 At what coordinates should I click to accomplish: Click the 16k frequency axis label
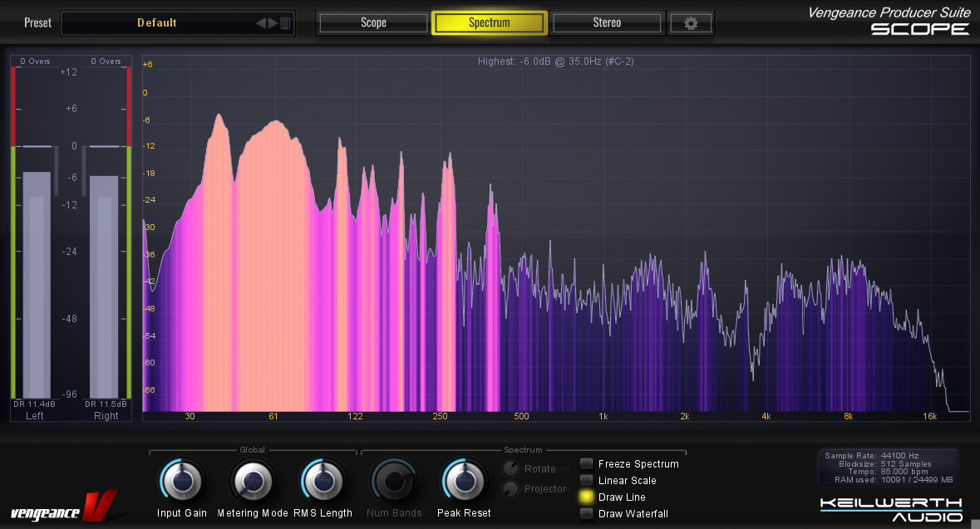pos(930,416)
